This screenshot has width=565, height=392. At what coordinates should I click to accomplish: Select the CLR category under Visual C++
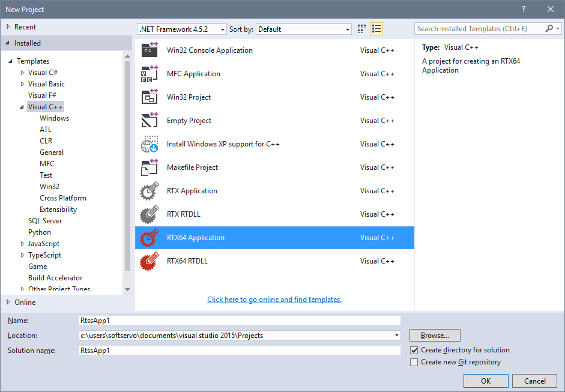[x=46, y=140]
